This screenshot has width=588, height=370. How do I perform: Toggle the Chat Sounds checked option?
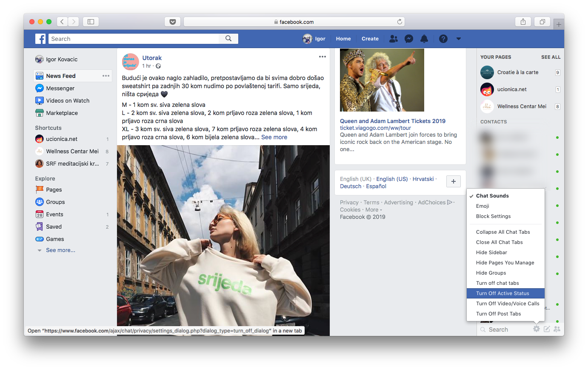pos(492,196)
